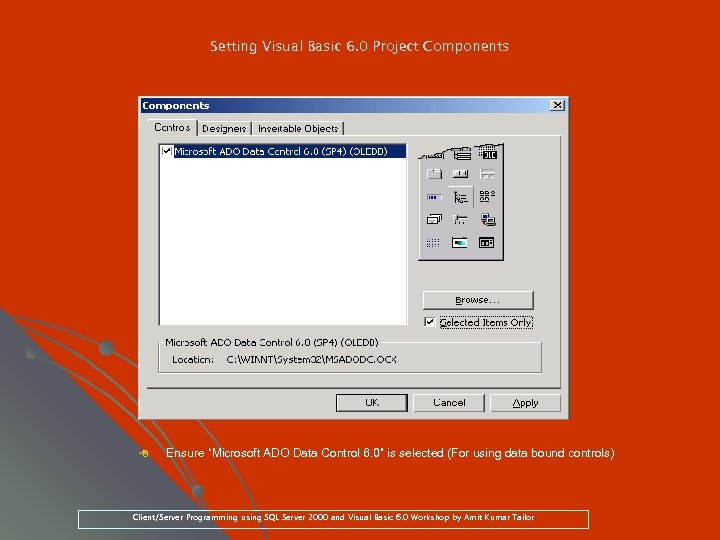
Task: Click the cyan picture-window icon in toolbox picture
Action: click(x=460, y=242)
